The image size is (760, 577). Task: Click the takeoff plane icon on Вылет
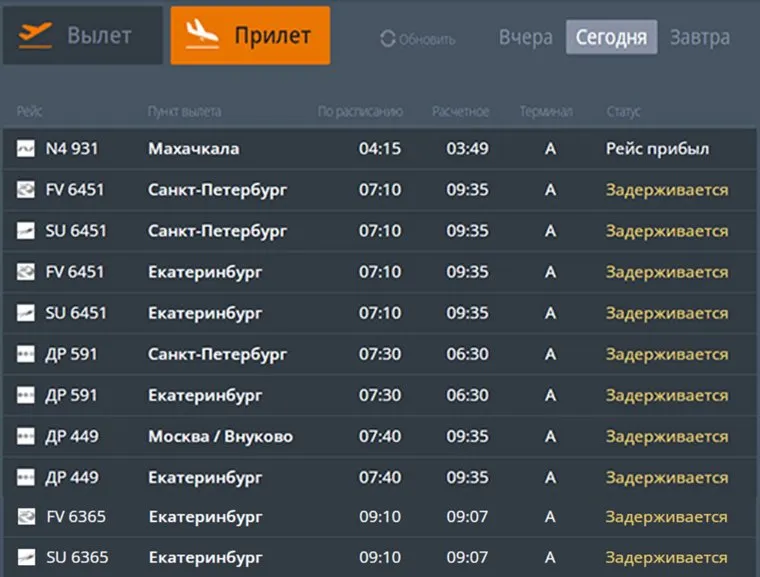(36, 35)
